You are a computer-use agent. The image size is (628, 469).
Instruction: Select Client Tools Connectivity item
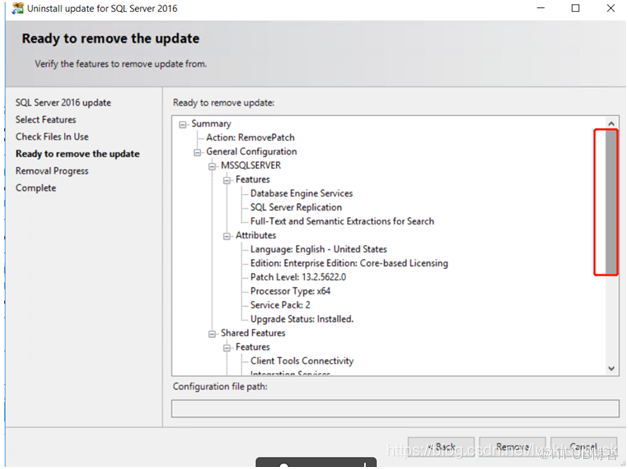coord(302,361)
